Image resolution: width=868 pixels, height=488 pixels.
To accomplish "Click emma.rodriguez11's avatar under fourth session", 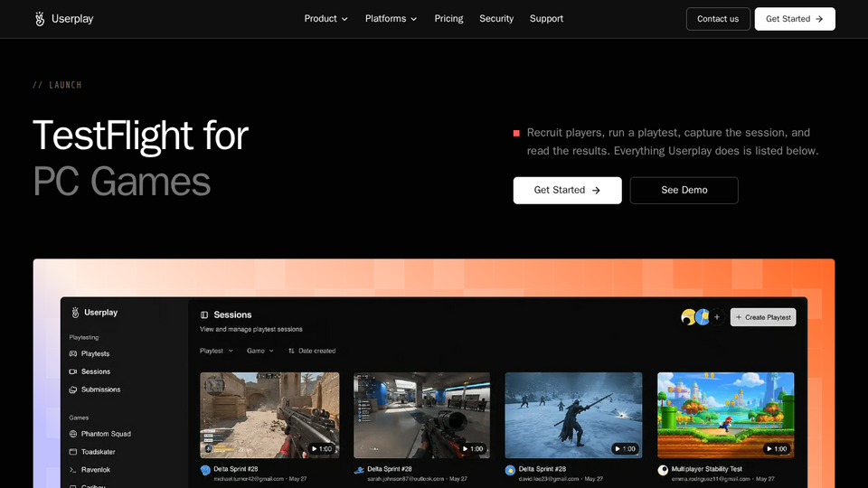I will [663, 470].
